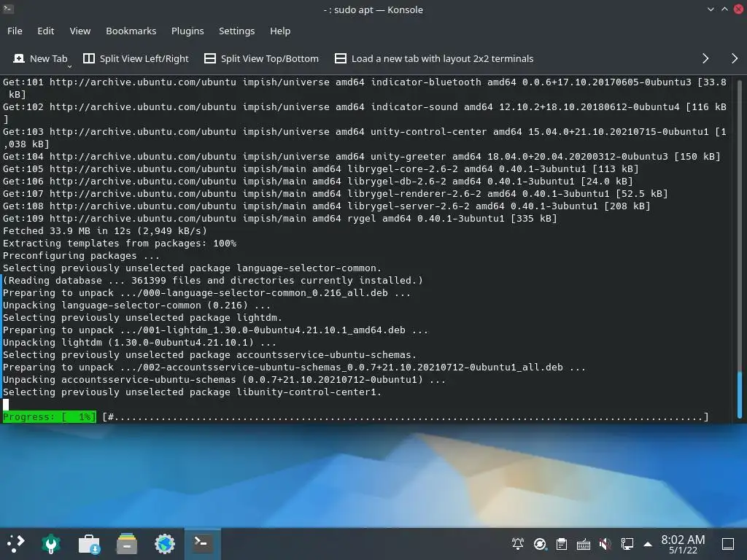
Task: Click 'Selecting previously unselected package libunity-control-center1' line
Action: 193,392
